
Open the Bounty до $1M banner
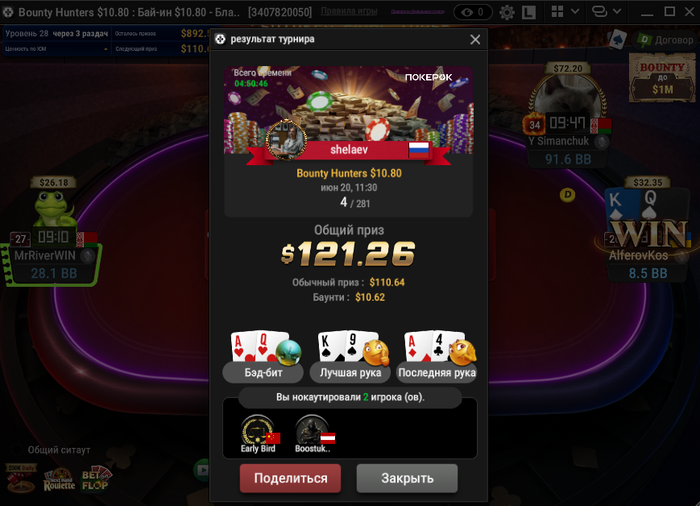point(662,78)
